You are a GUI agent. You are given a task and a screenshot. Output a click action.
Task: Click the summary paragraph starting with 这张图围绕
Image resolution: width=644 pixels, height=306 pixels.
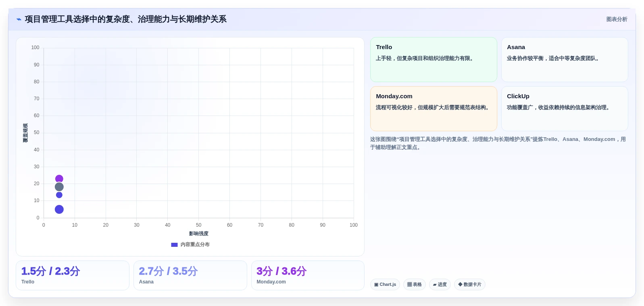pos(498,143)
